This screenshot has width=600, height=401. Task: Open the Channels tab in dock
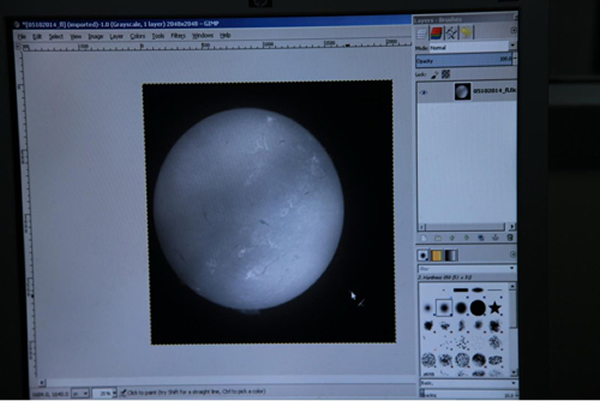coord(437,32)
